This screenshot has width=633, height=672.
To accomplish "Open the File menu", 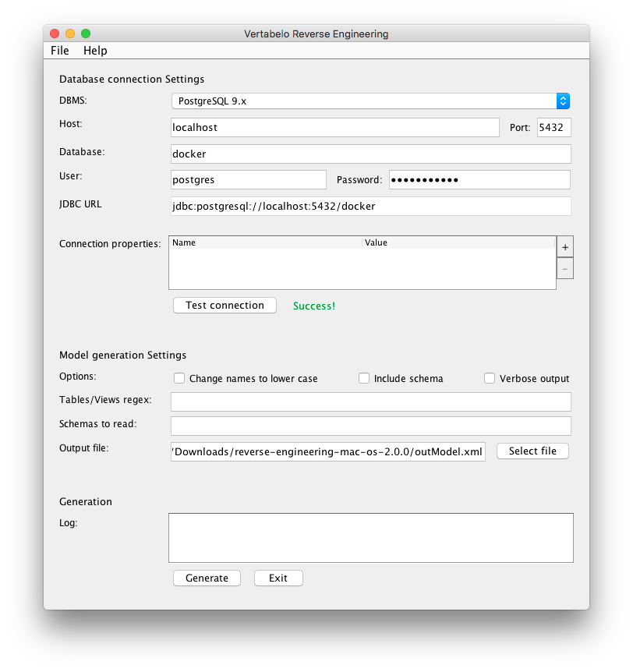I will click(x=59, y=51).
